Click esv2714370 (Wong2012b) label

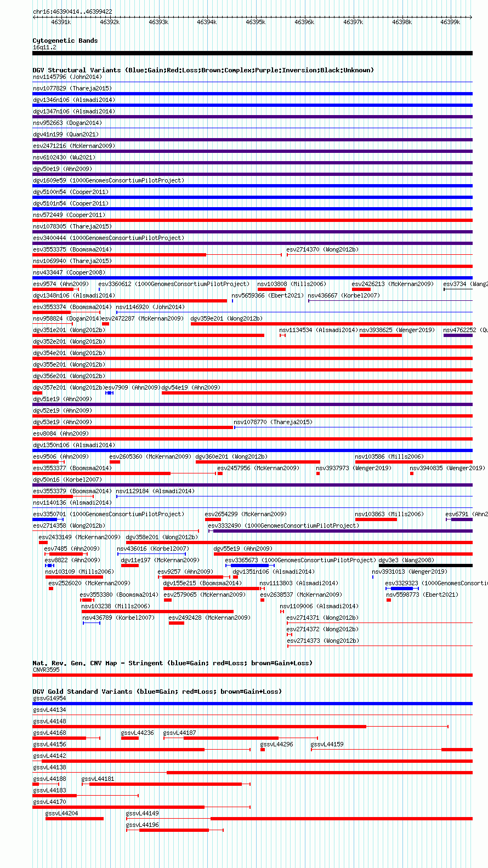coord(322,249)
